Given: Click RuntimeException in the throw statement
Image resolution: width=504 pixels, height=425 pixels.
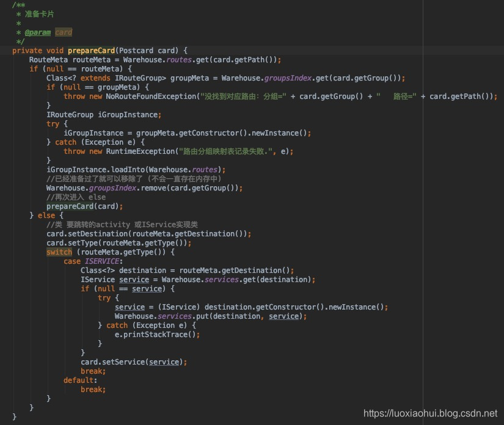Looking at the screenshot, I should [x=140, y=151].
